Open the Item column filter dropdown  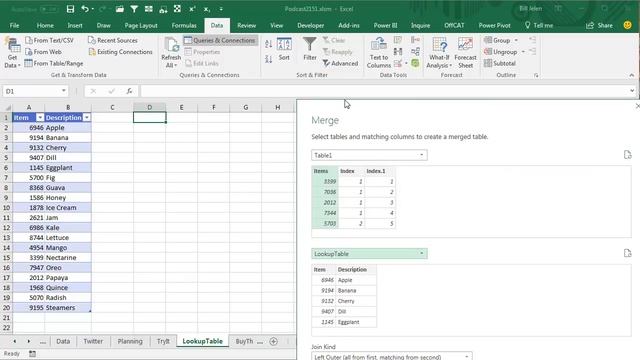(40, 118)
